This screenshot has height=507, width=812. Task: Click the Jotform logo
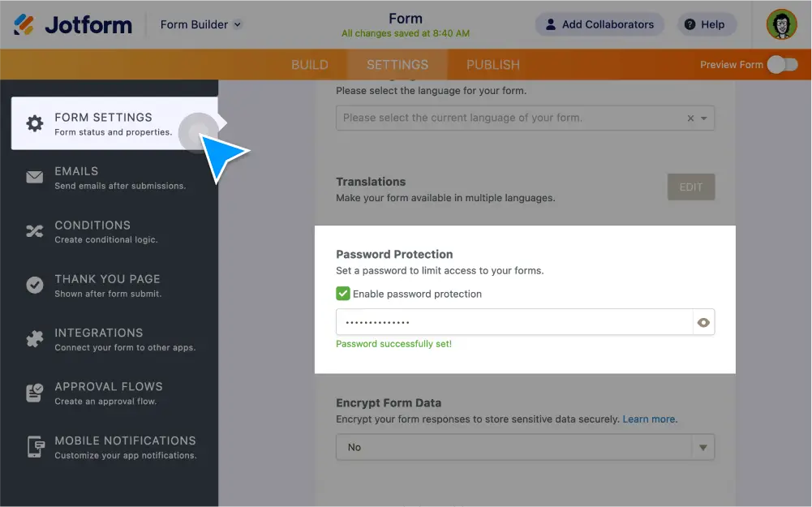click(71, 24)
